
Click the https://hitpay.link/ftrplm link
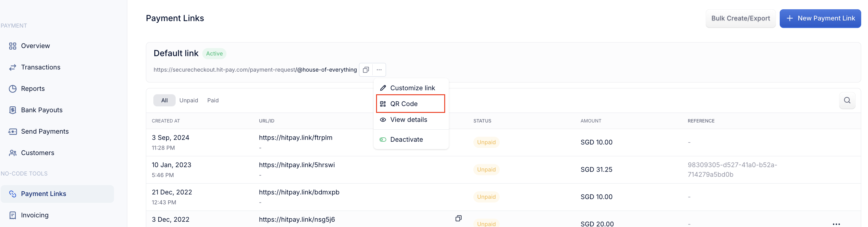296,138
